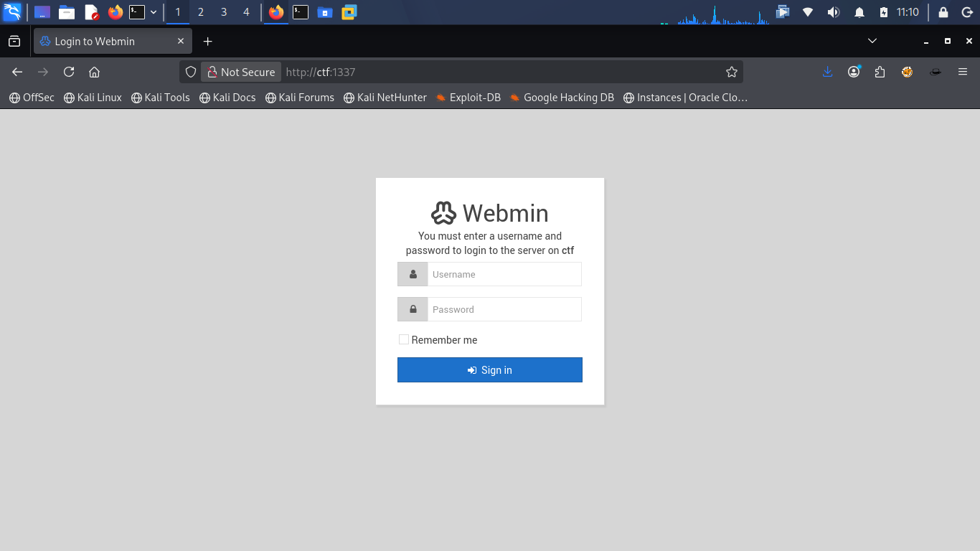Click the Not Secure connection indicator

pyautogui.click(x=241, y=72)
